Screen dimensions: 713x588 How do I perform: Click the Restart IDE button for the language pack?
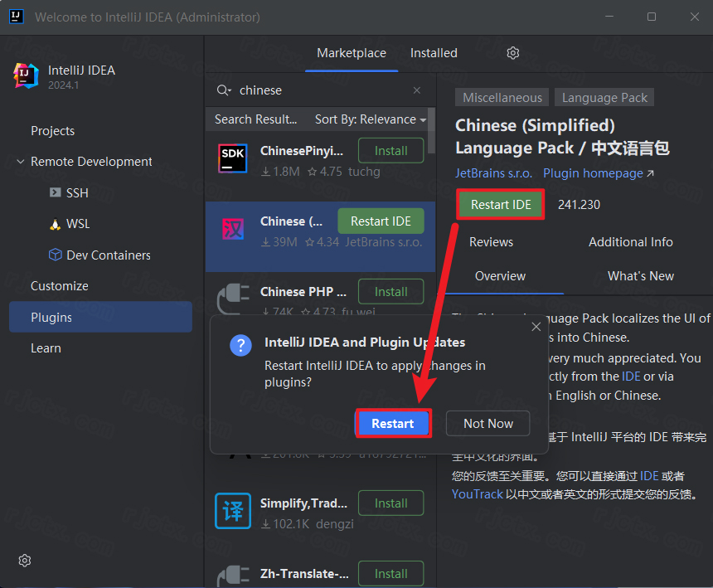click(x=500, y=203)
